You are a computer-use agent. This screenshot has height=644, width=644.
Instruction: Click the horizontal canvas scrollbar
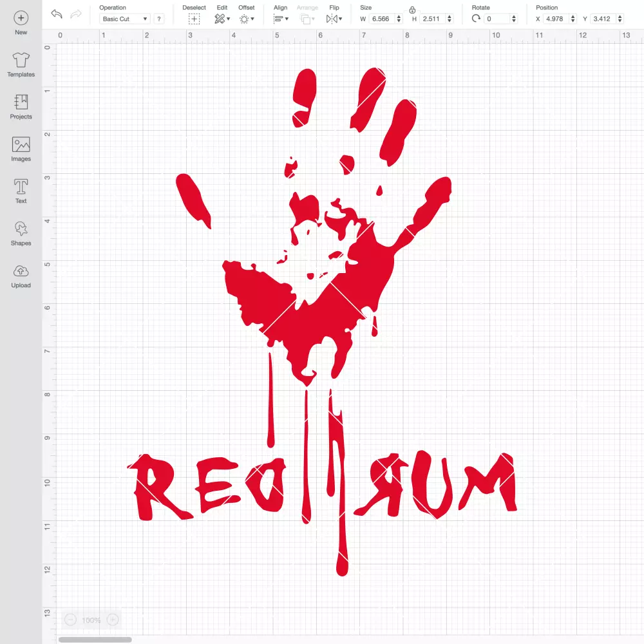tap(95, 639)
